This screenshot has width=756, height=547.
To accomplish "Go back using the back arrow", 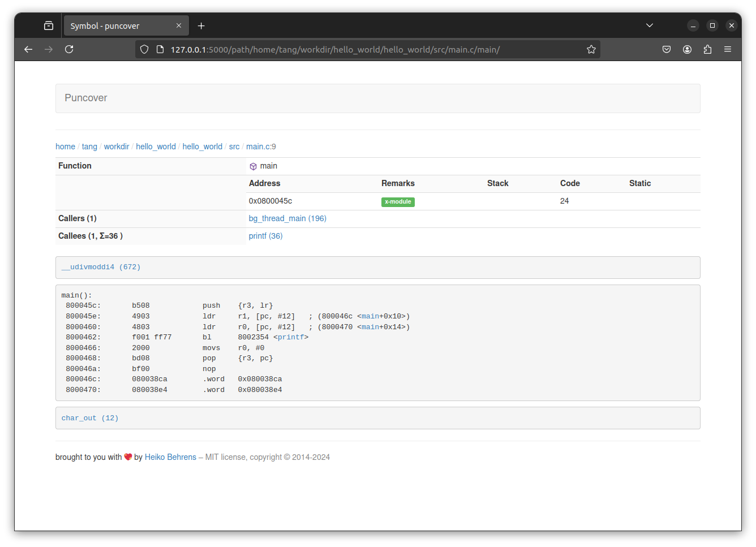I will [x=28, y=49].
